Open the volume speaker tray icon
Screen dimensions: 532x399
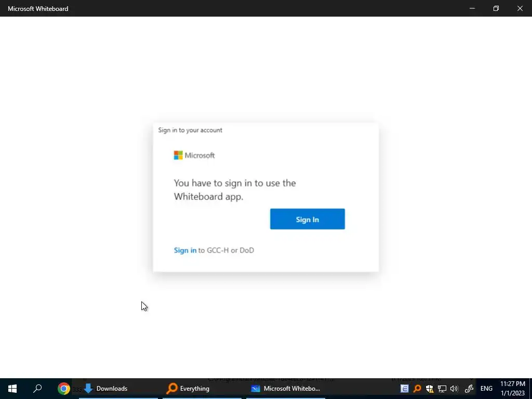point(454,389)
